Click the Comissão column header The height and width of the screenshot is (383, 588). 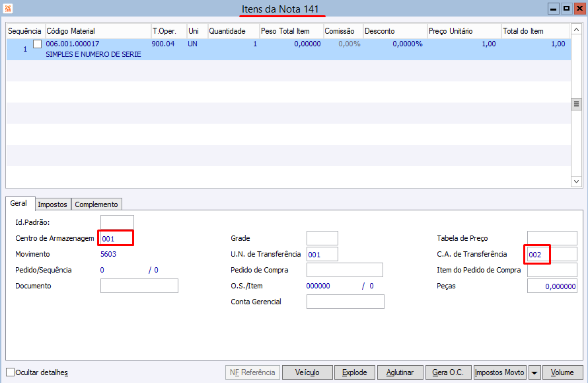tap(343, 31)
